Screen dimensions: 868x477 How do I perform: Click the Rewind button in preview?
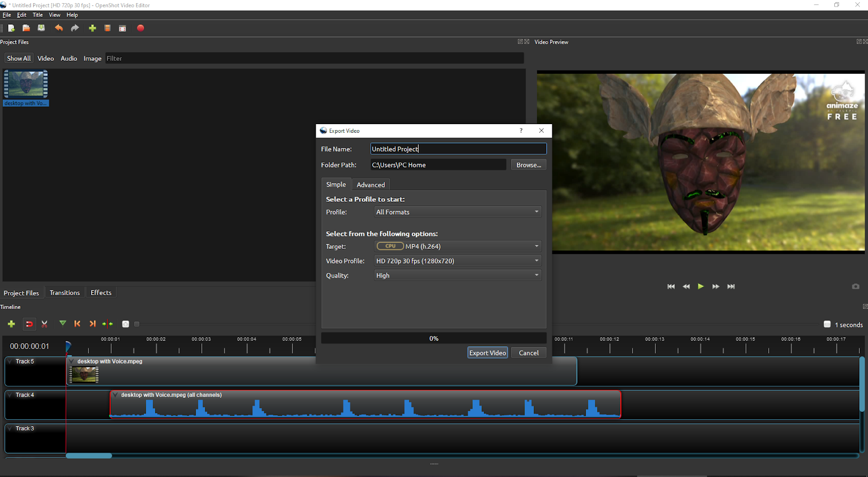[686, 286]
